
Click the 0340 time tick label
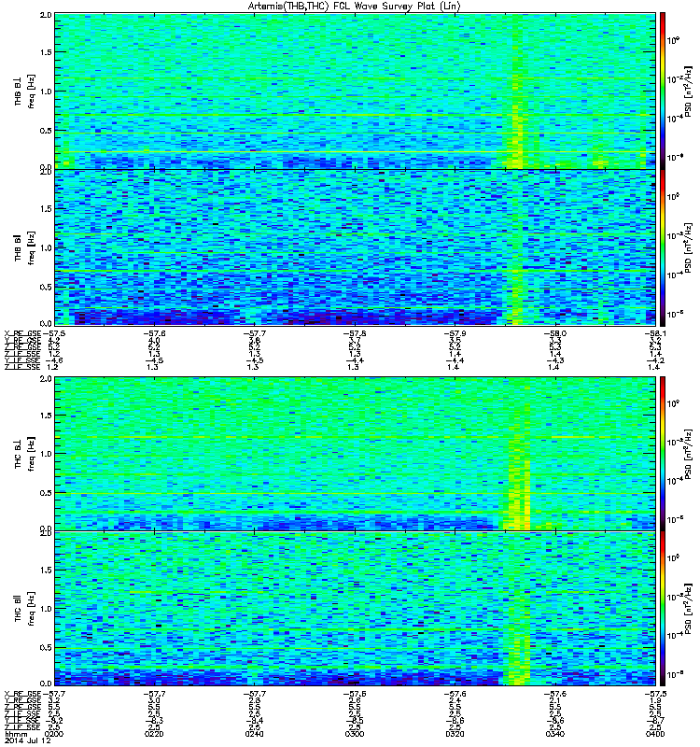pos(554,734)
